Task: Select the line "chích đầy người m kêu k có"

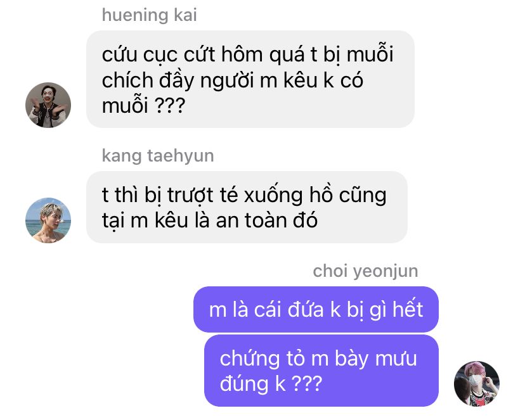Action: click(x=232, y=80)
